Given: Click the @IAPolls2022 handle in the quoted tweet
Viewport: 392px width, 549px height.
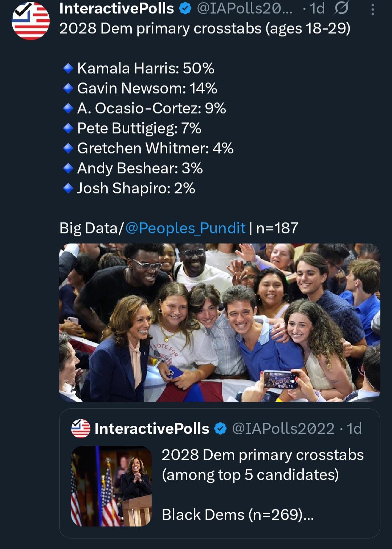Looking at the screenshot, I should coord(283,429).
